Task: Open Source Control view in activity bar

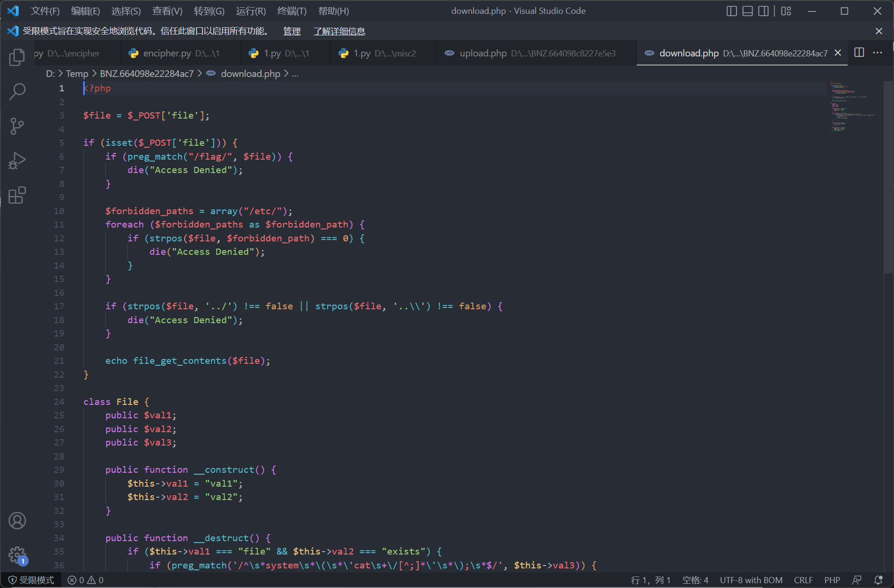Action: click(x=17, y=126)
